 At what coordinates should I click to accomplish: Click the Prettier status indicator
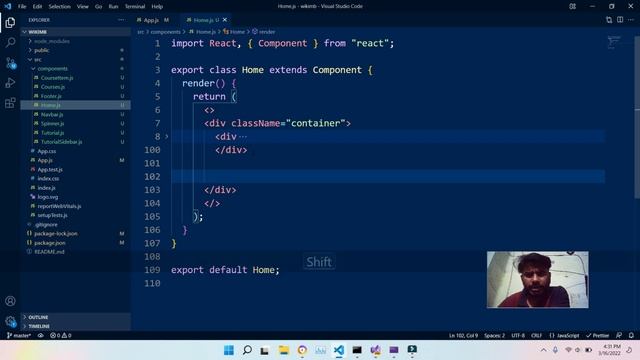pyautogui.click(x=597, y=336)
